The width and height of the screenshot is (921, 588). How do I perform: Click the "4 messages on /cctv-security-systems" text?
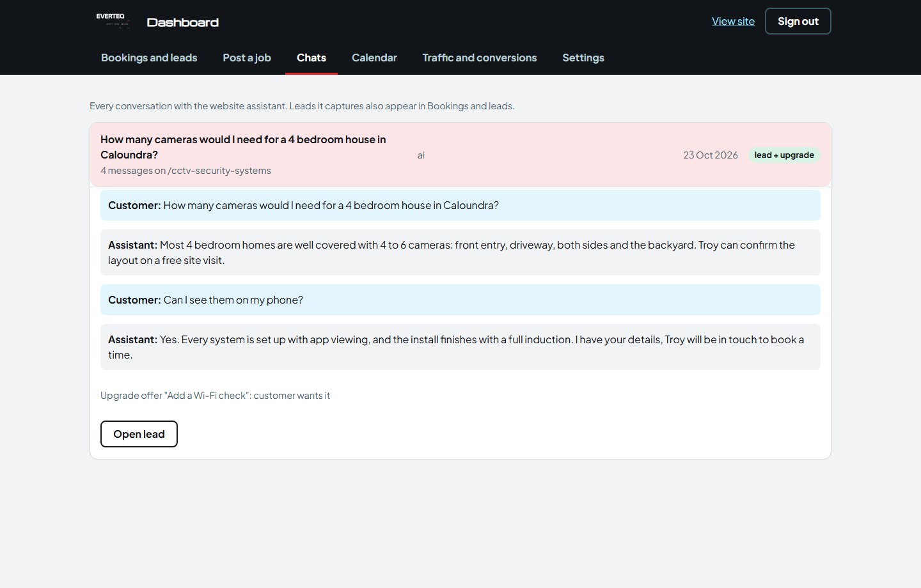point(185,171)
